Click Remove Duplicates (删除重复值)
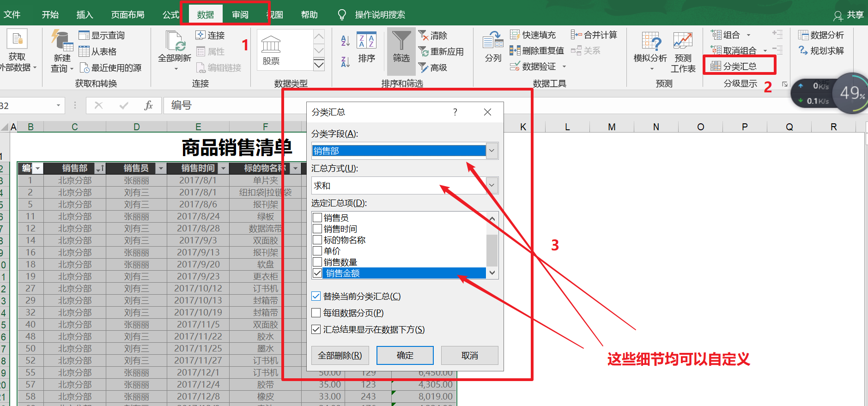 click(x=536, y=50)
